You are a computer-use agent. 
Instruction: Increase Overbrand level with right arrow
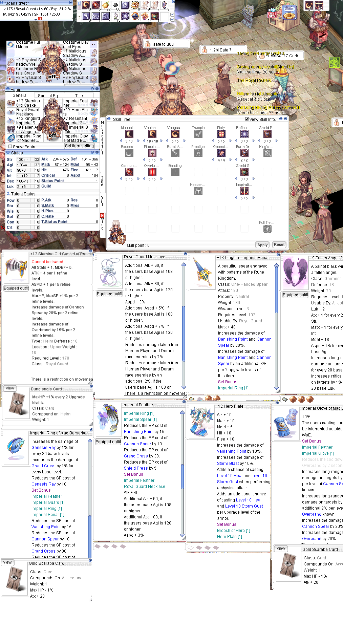click(x=162, y=179)
